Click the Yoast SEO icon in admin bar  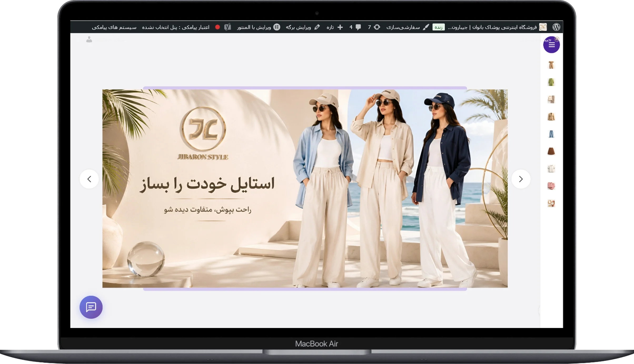227,27
